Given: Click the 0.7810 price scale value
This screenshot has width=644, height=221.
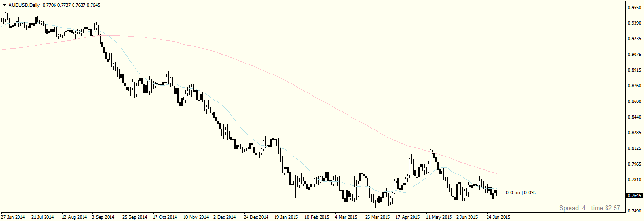Looking at the screenshot, I should pyautogui.click(x=635, y=180).
